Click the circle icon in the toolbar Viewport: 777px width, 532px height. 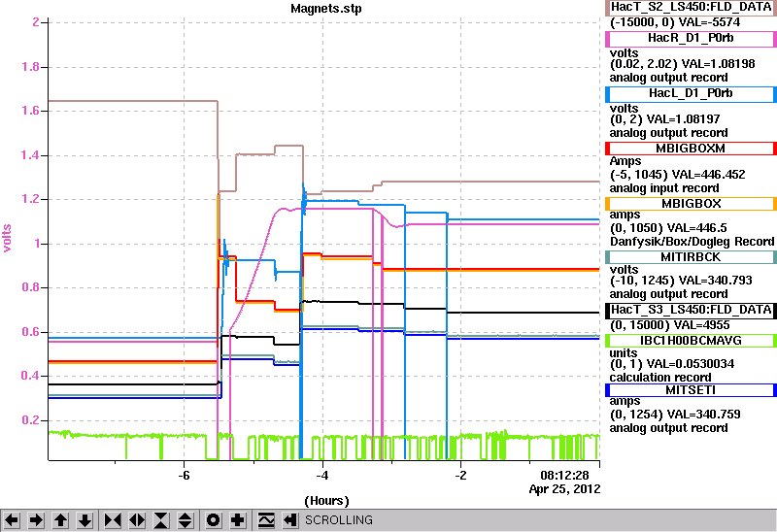(214, 520)
